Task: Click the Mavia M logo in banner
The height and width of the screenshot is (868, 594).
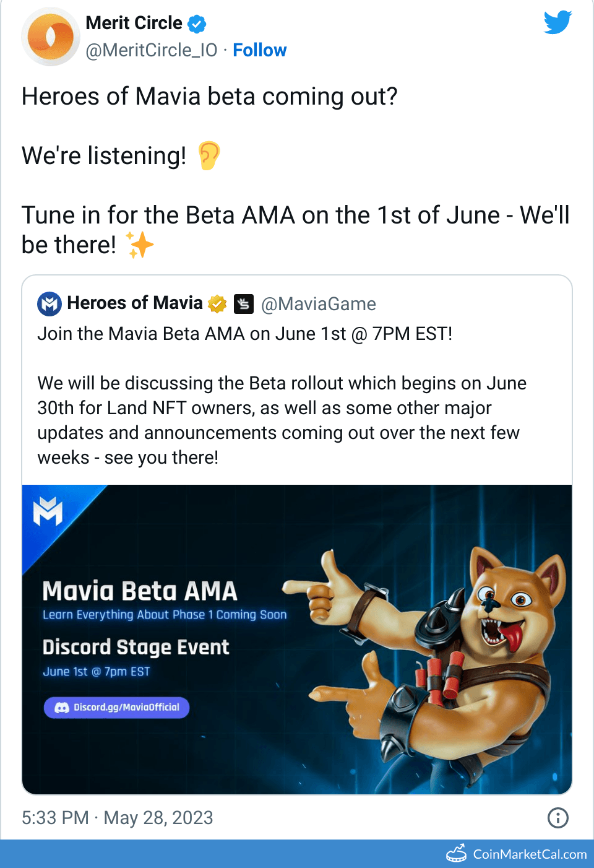Action: click(x=48, y=512)
